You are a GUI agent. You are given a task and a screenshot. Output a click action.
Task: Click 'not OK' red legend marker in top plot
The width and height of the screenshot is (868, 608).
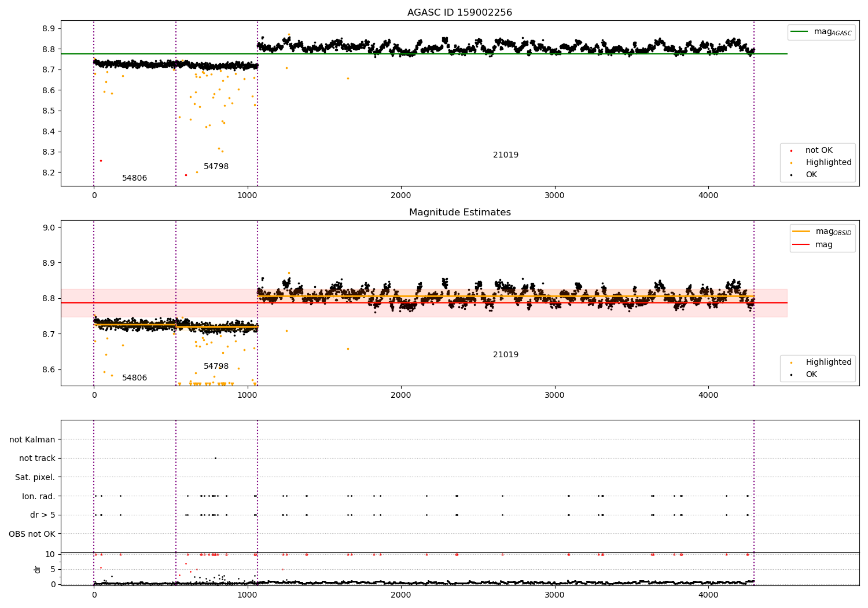point(791,151)
